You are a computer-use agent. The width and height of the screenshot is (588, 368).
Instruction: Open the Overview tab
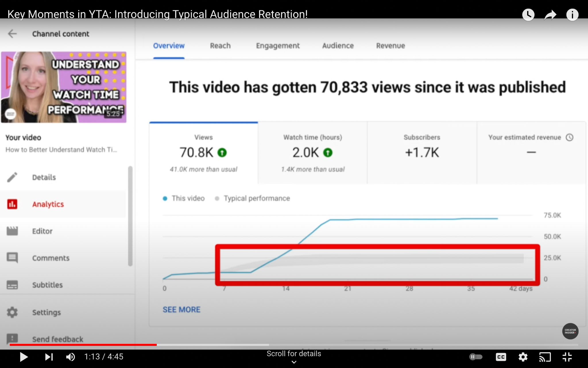coord(169,46)
